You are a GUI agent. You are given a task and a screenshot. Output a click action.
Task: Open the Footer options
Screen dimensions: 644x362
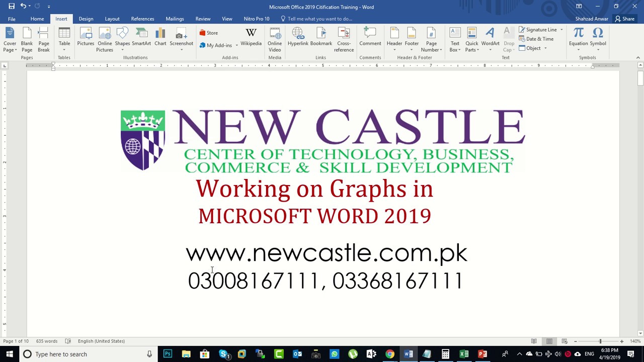click(412, 40)
